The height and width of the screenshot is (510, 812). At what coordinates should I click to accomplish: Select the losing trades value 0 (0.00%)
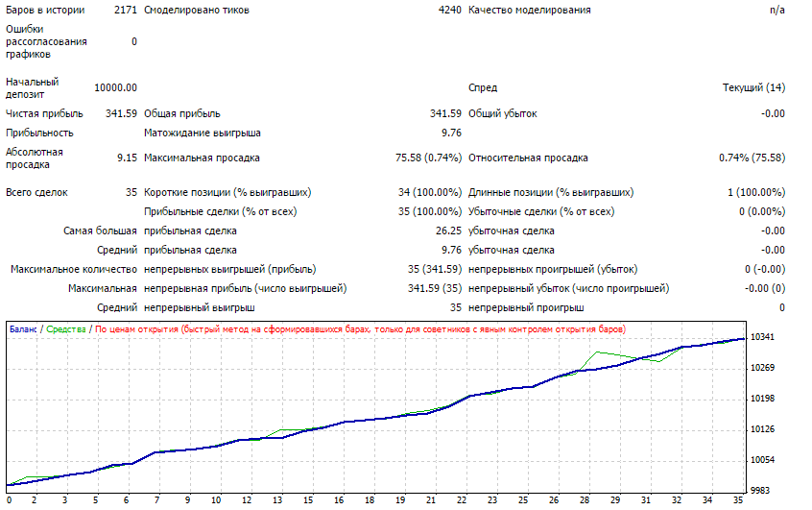tap(762, 211)
